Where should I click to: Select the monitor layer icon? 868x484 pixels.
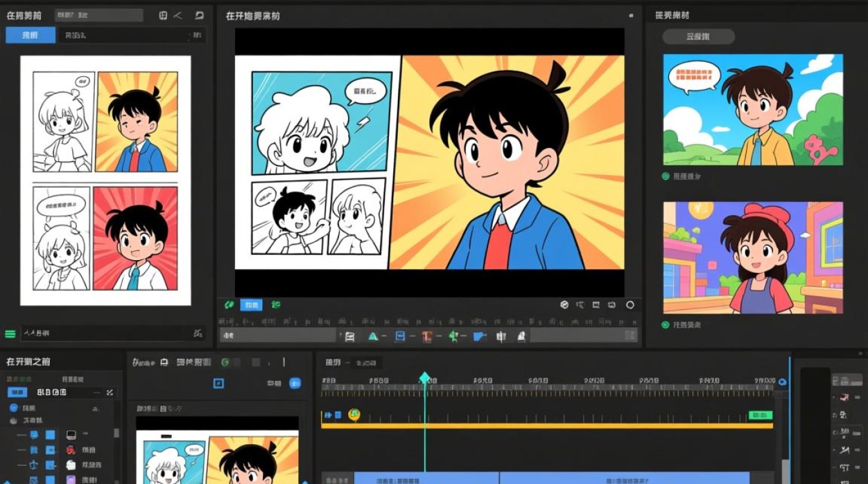pyautogui.click(x=71, y=435)
